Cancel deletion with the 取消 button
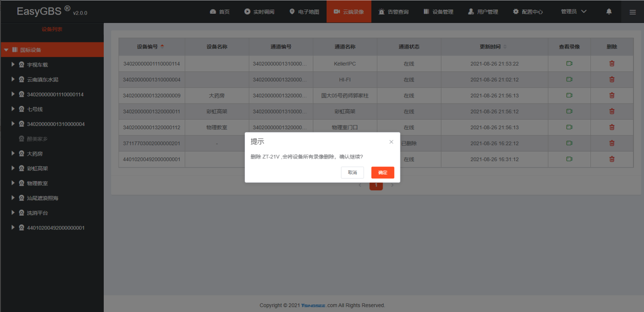644x312 pixels. [352, 172]
